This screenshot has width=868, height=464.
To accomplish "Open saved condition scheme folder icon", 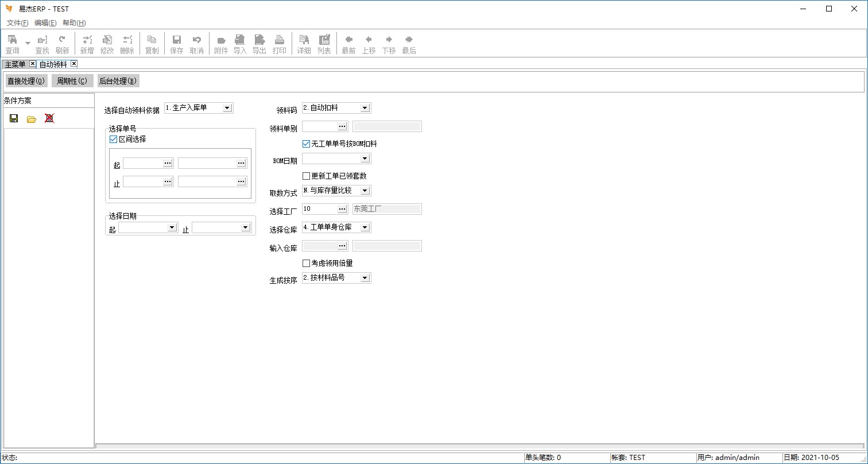I will point(32,119).
